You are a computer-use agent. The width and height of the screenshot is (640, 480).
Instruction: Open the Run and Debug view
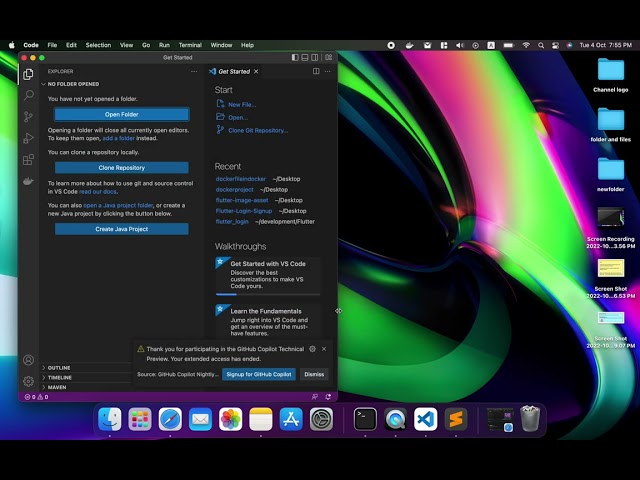point(28,138)
